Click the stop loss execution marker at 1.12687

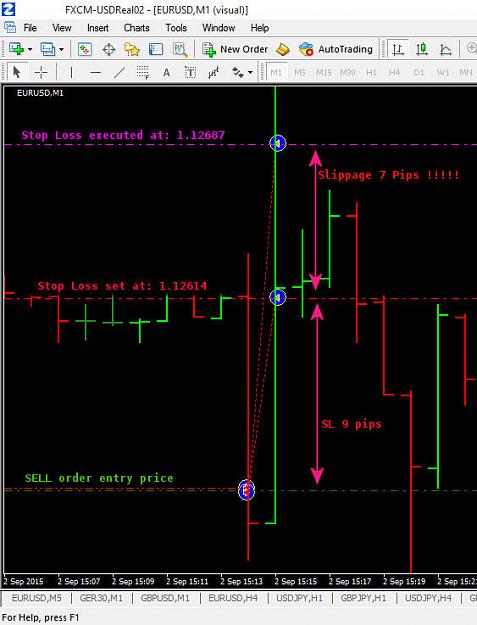click(x=278, y=143)
